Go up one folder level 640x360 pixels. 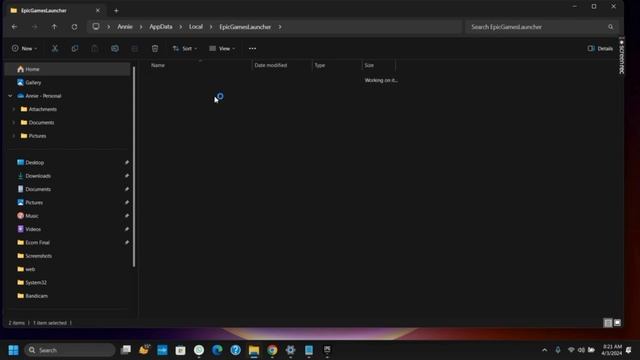54,27
